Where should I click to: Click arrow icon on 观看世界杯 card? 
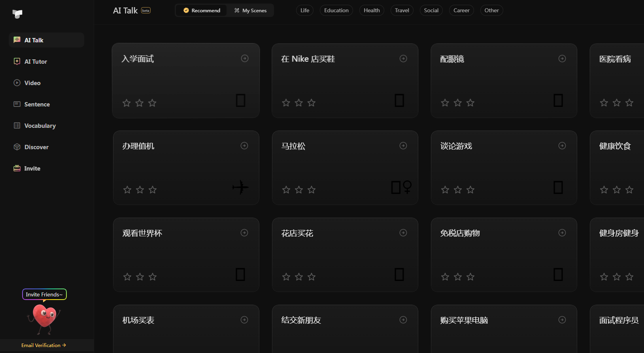click(x=244, y=233)
